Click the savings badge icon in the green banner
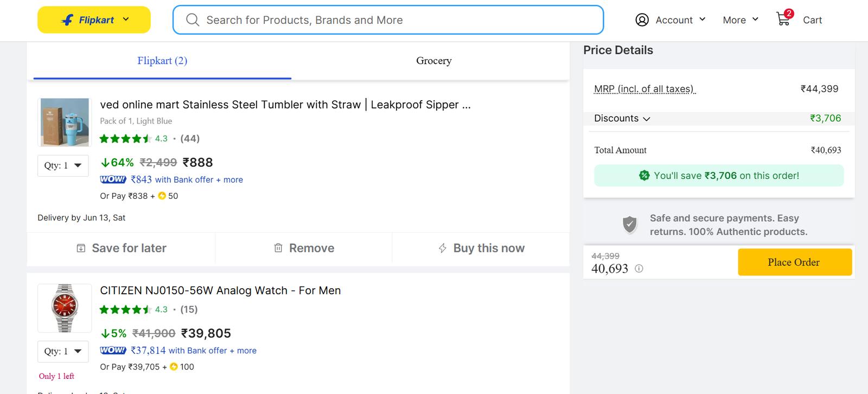The width and height of the screenshot is (868, 394). (644, 176)
